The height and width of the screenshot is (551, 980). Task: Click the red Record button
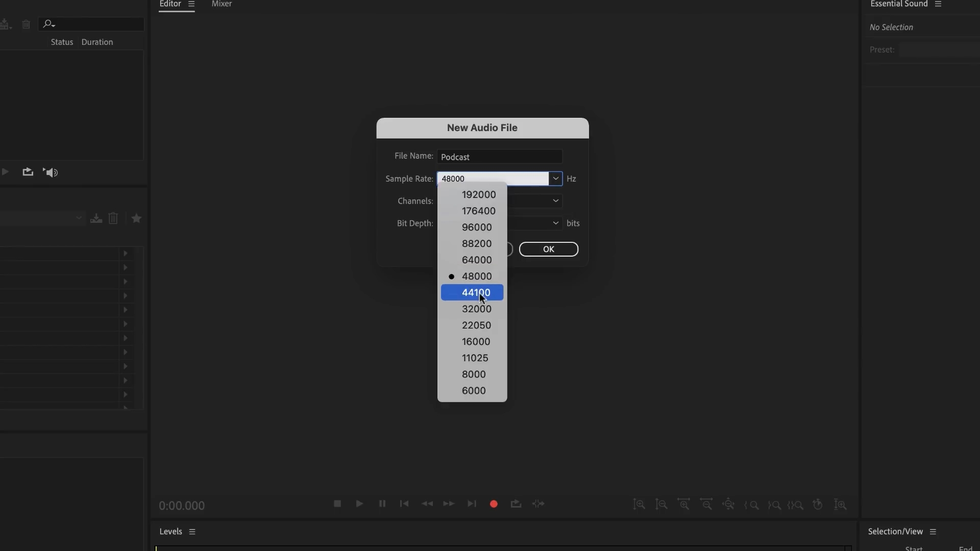click(494, 504)
